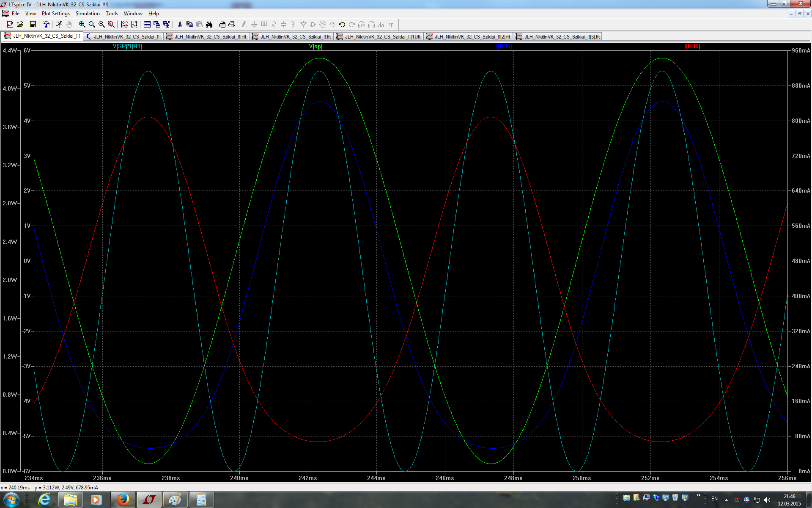Click the Cut scissors icon
The width and height of the screenshot is (812, 508).
(180, 25)
